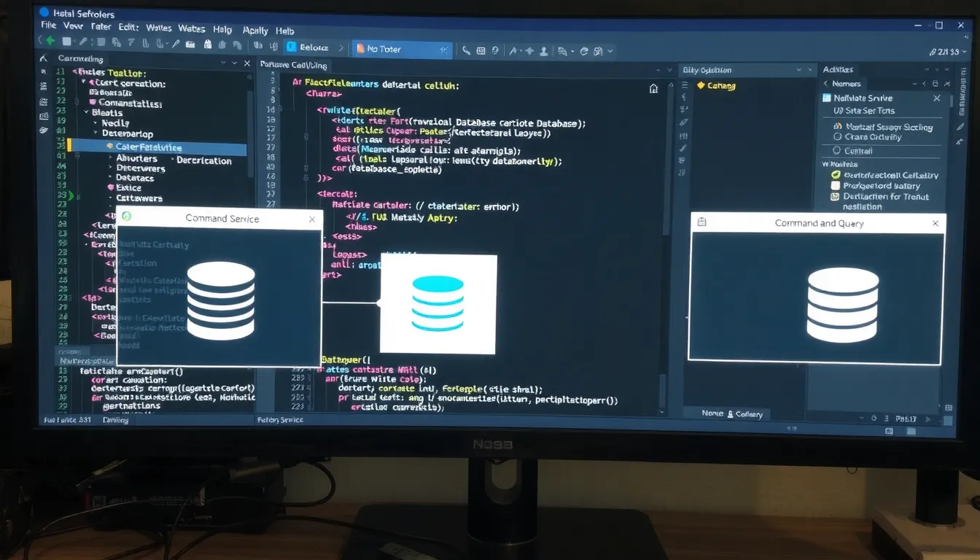This screenshot has height=560, width=980.
Task: Select the database icon in Command and Query
Action: coord(843,303)
